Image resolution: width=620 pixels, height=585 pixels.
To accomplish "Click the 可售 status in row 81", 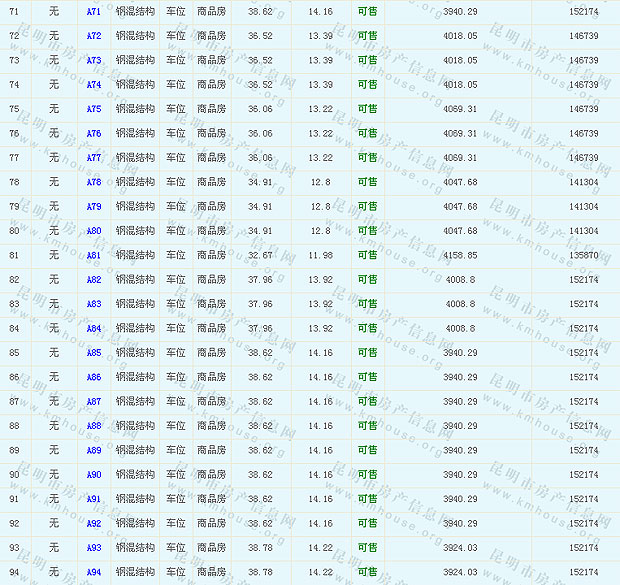I will [367, 255].
